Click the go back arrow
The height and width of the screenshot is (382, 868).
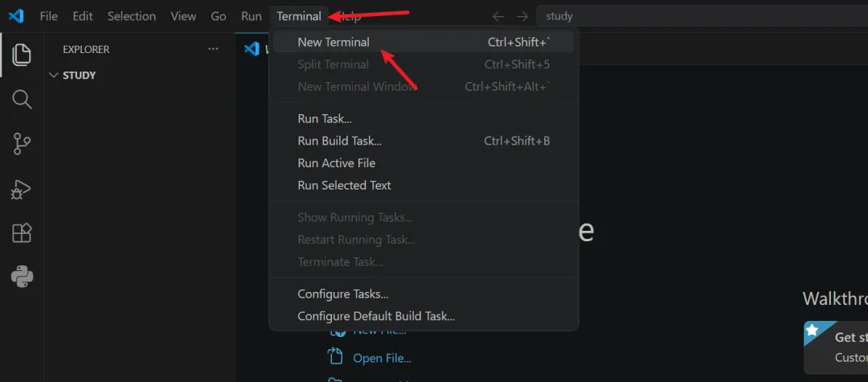[498, 17]
